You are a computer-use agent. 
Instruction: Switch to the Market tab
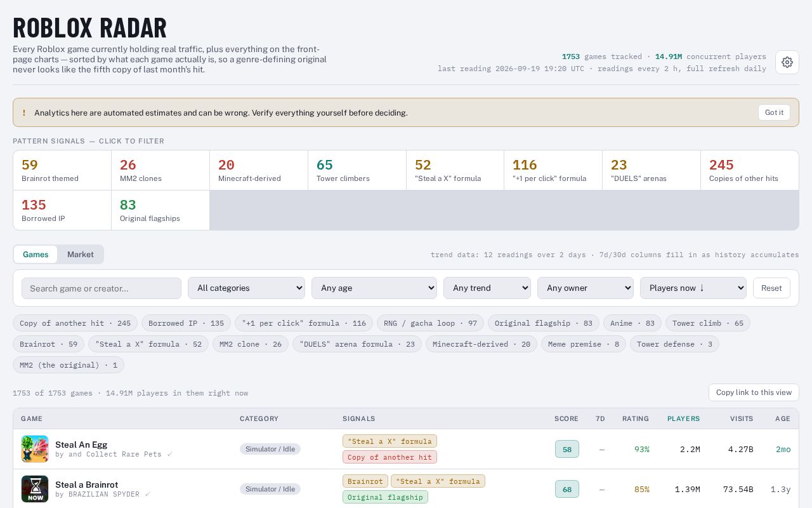[81, 255]
